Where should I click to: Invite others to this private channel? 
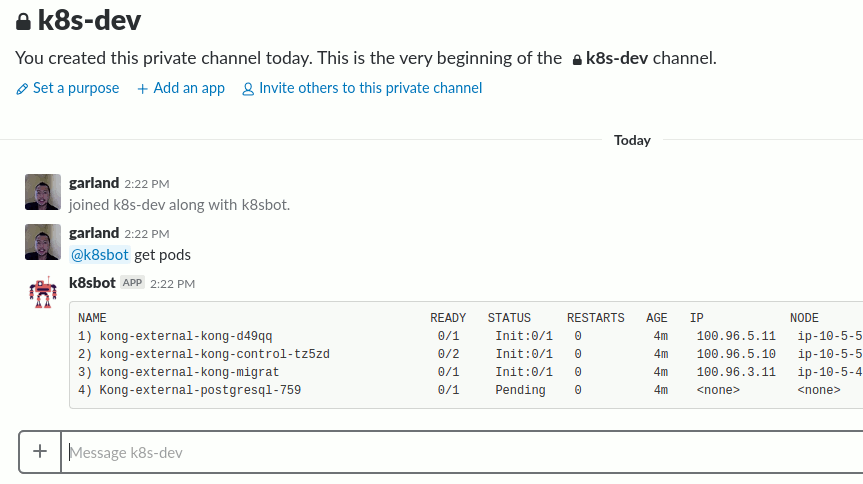pos(370,88)
